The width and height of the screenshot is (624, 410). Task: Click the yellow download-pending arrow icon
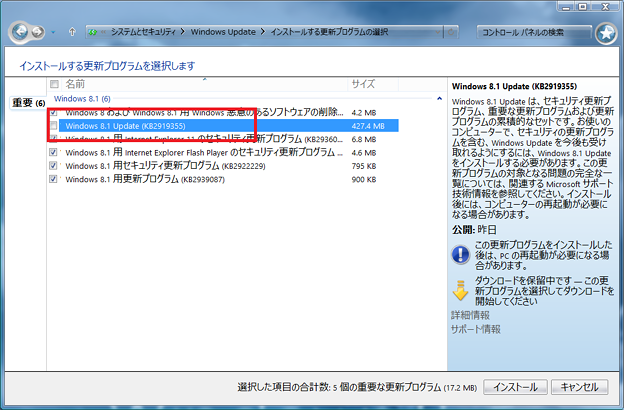pyautogui.click(x=460, y=291)
